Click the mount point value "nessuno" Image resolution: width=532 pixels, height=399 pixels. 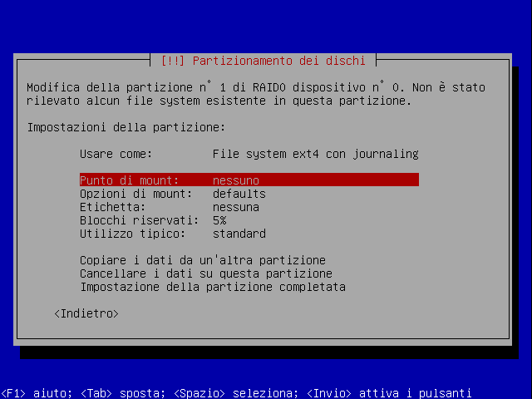235,180
